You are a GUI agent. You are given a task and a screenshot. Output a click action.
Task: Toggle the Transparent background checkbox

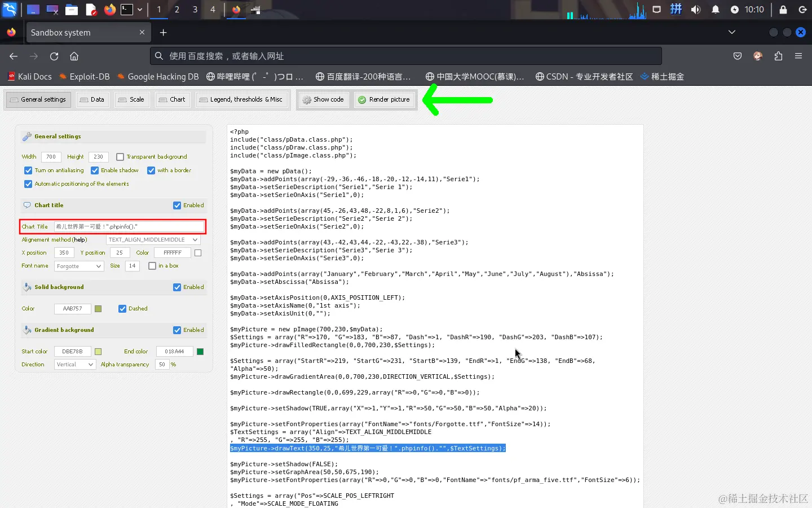pyautogui.click(x=120, y=157)
